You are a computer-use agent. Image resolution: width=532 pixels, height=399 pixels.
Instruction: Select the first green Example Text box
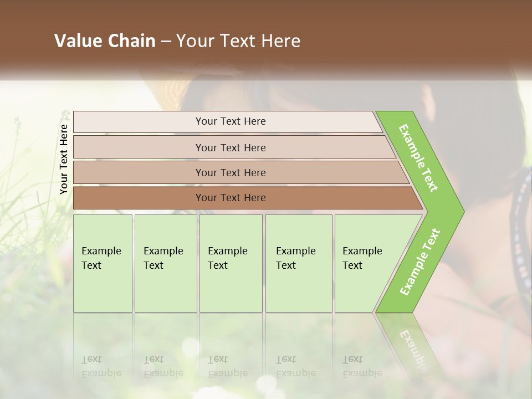click(103, 263)
